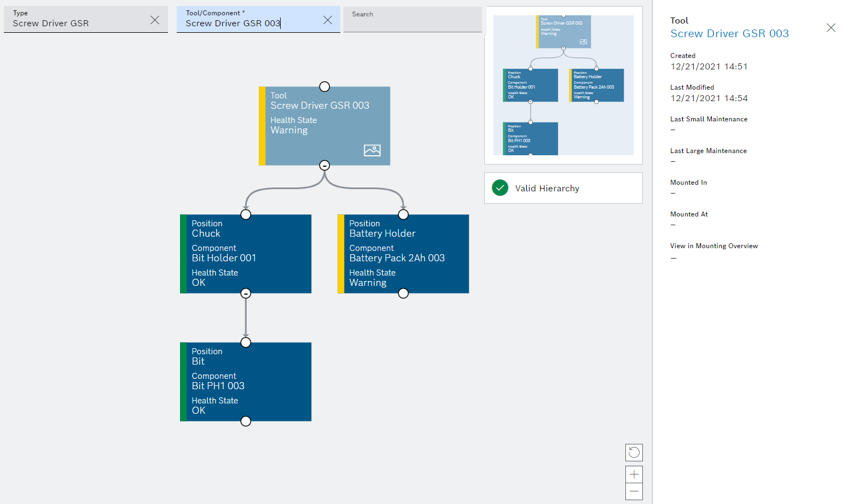Click the yellow warning bar on Battery Holder node
865x504 pixels.
[341, 254]
